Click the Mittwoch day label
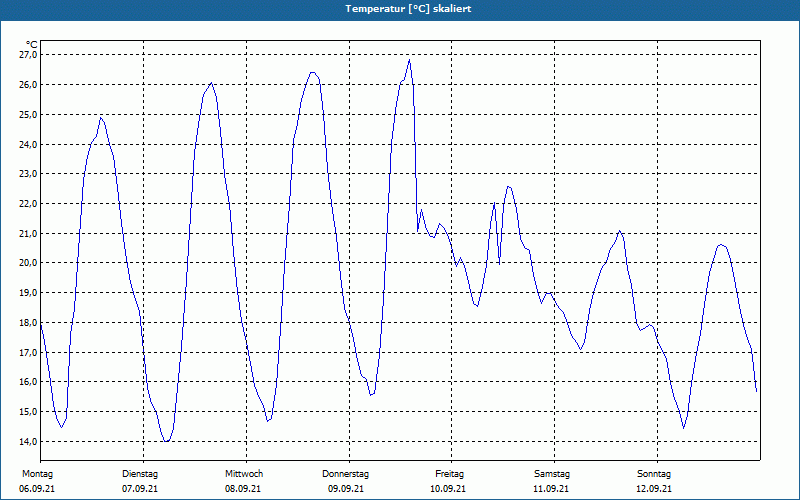The height and width of the screenshot is (500, 800). (x=244, y=474)
